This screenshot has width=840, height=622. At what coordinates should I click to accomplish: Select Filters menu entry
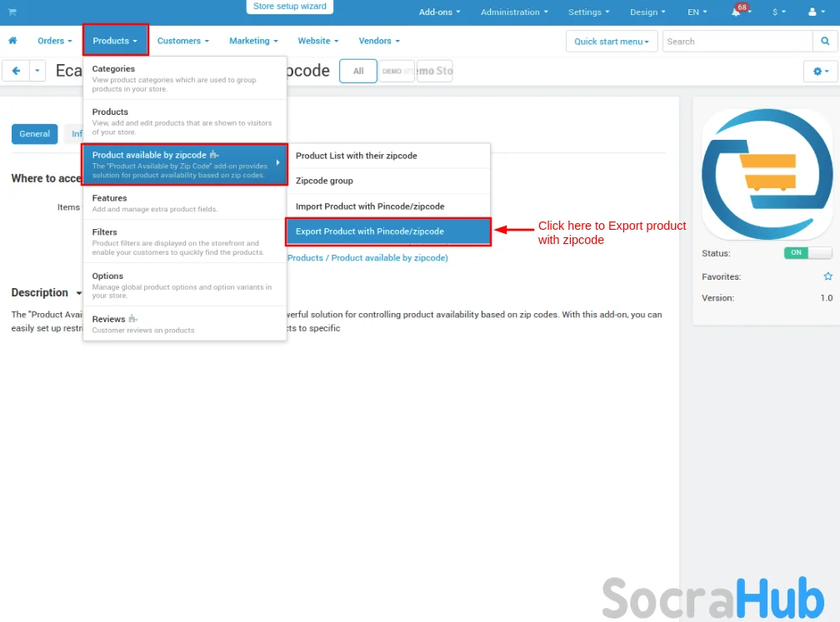(185, 241)
